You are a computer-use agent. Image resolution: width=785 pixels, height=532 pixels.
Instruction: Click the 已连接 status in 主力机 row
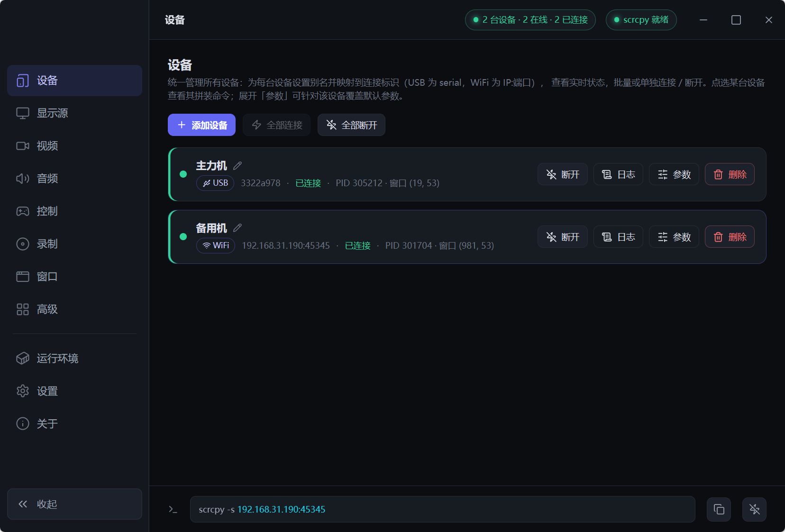tap(308, 183)
